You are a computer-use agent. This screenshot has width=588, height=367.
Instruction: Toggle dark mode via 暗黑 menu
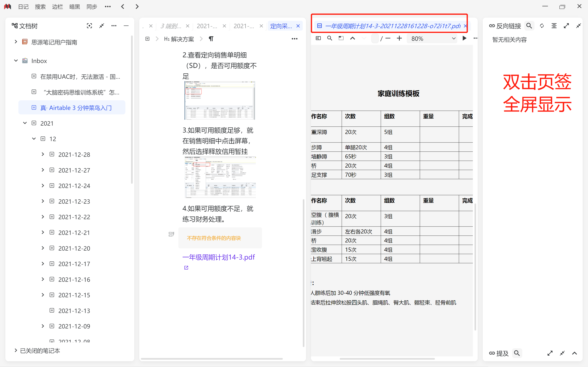pyautogui.click(x=74, y=7)
